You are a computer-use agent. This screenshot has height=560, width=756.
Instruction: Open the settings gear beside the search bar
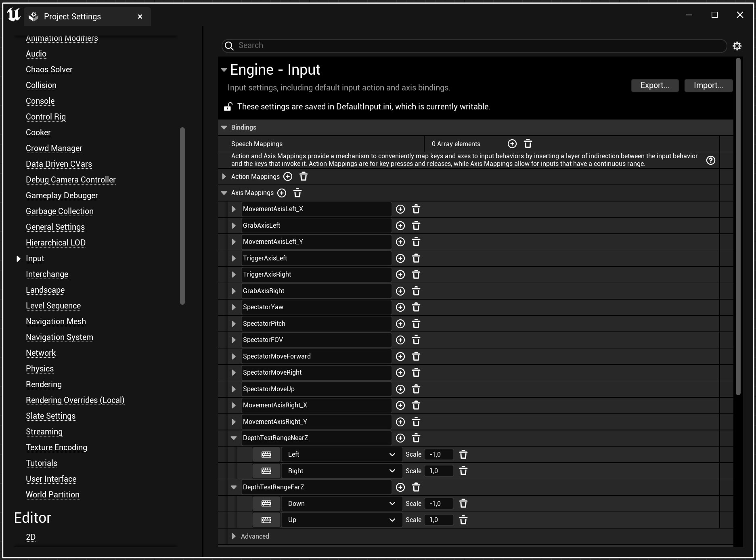[737, 46]
